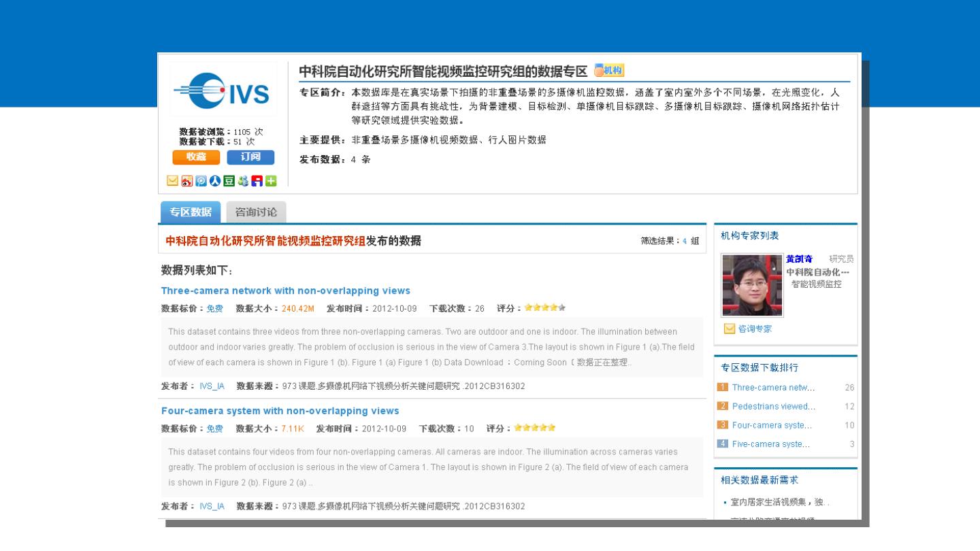This screenshot has height=551, width=980.
Task: Click the 智能视频监控 text under the expert name
Action: click(817, 284)
